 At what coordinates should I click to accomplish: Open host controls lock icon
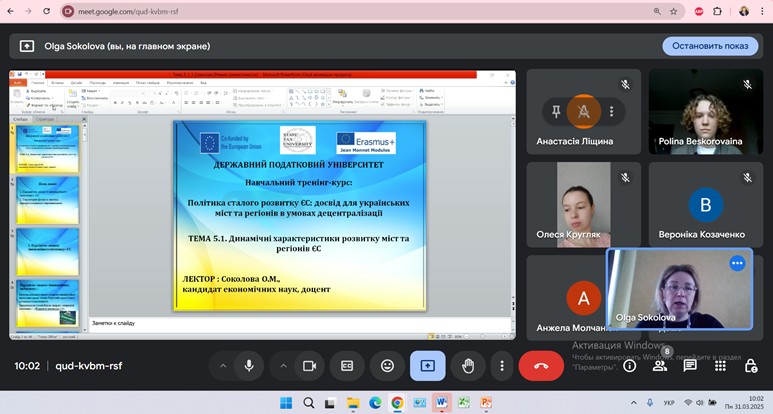[x=750, y=366]
